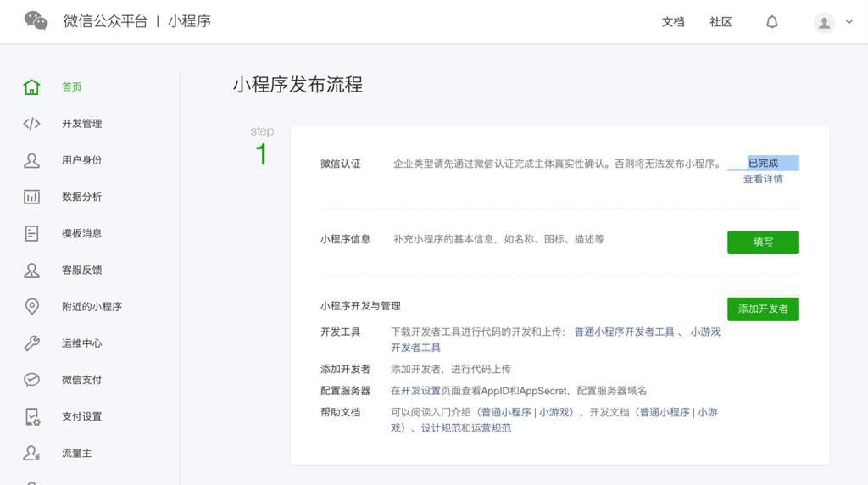Click the 微信认证 label
Screen dimensions: 868x485
(x=341, y=164)
